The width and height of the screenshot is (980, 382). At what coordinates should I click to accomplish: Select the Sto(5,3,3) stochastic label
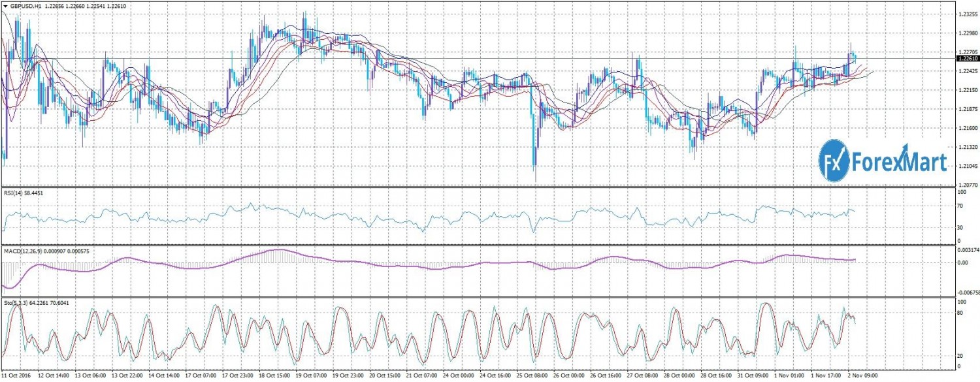(16, 302)
